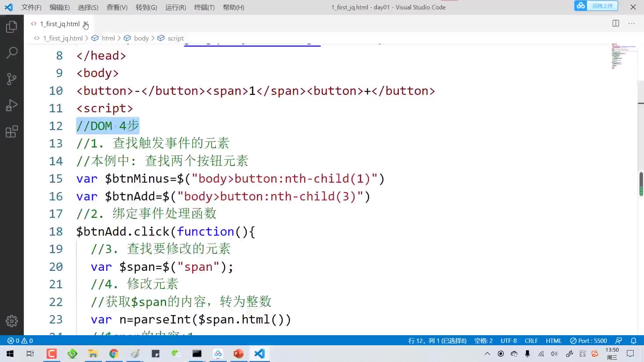The width and height of the screenshot is (644, 362).
Task: Click the $btnAdd.click(function(){ line
Action: (x=166, y=232)
